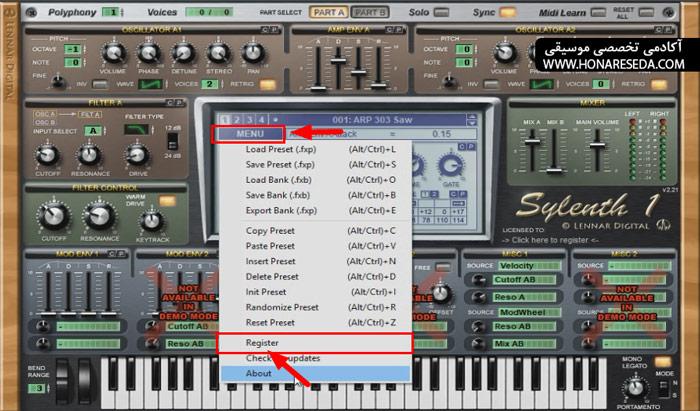Viewport: 700px width, 411px height.
Task: Click the preset name 001: ARP 303 Saw
Action: [x=372, y=120]
